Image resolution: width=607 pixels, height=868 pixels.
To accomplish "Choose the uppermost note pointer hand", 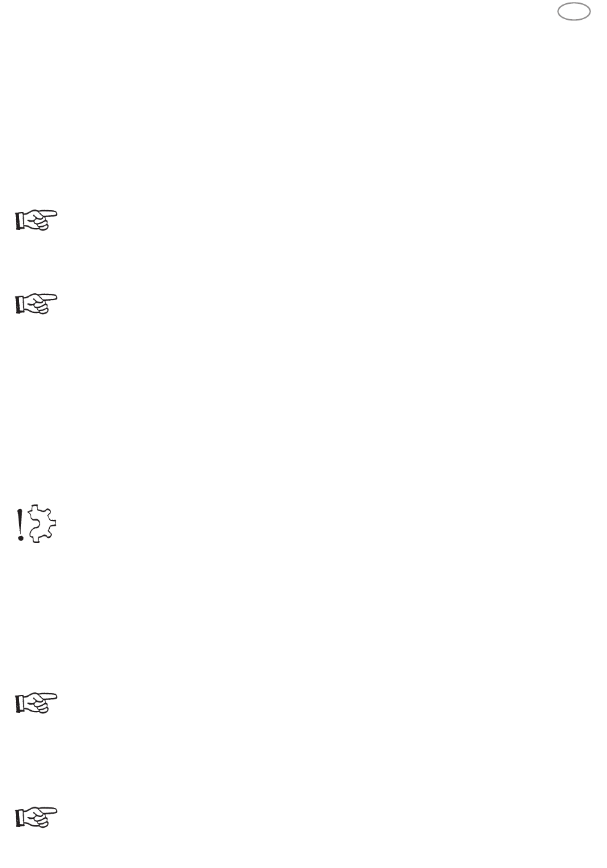I will (x=36, y=220).
